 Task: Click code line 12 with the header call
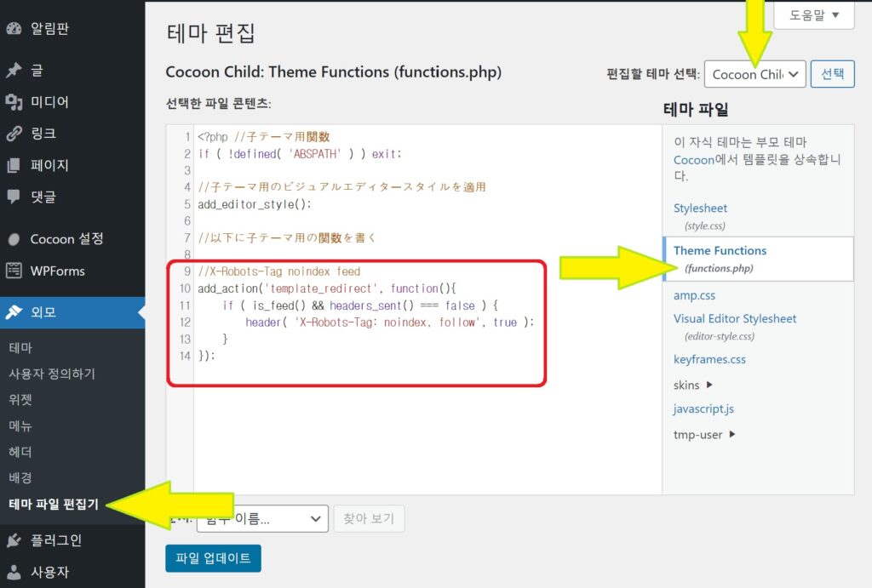pos(389,323)
